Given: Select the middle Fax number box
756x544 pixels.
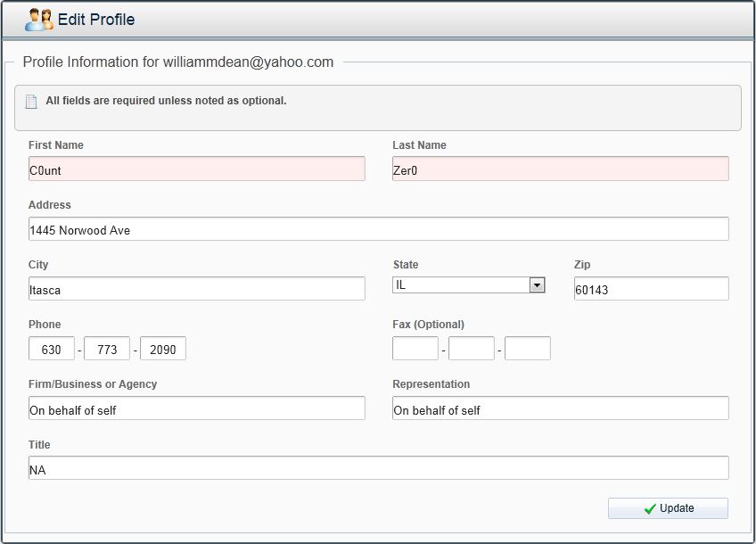Looking at the screenshot, I should click(472, 349).
